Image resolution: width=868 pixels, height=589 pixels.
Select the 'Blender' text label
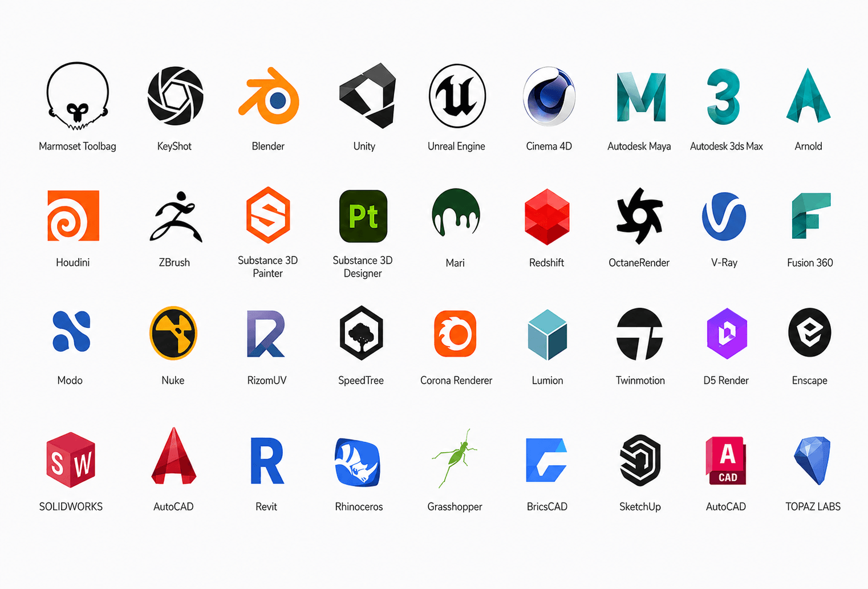(x=268, y=147)
